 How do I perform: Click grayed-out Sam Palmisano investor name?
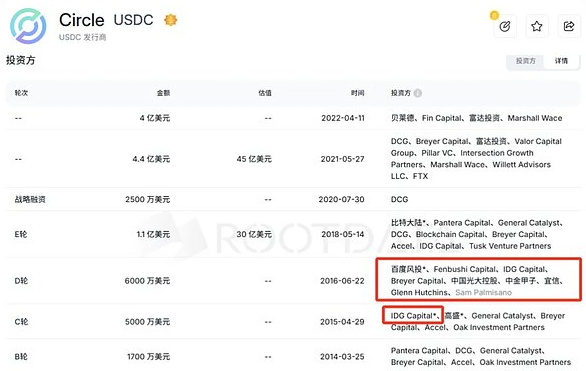483,293
